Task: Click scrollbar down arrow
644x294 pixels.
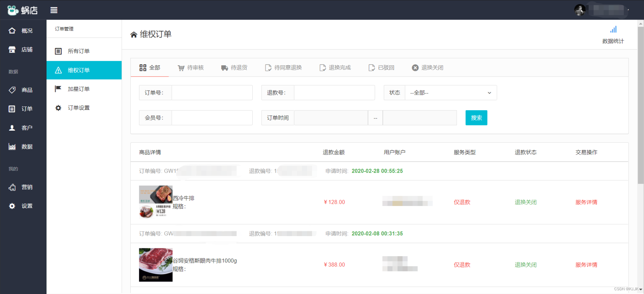Action: click(x=641, y=290)
